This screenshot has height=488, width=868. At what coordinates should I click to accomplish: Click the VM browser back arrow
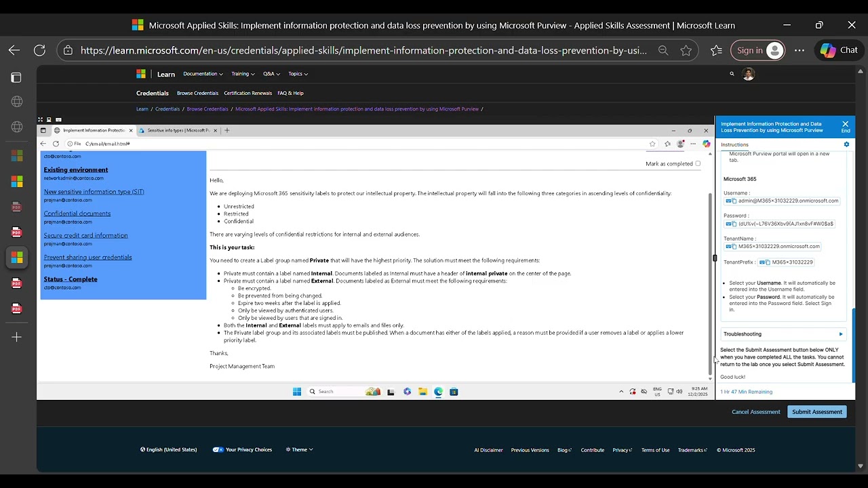[x=43, y=144]
